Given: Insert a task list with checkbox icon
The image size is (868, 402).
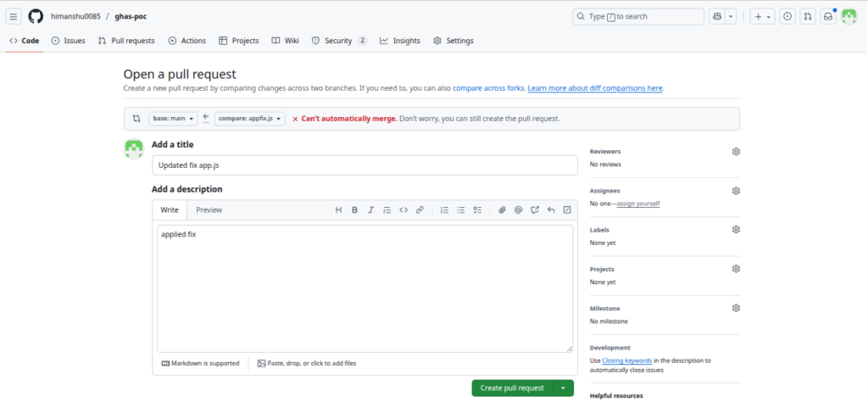Looking at the screenshot, I should pos(477,209).
